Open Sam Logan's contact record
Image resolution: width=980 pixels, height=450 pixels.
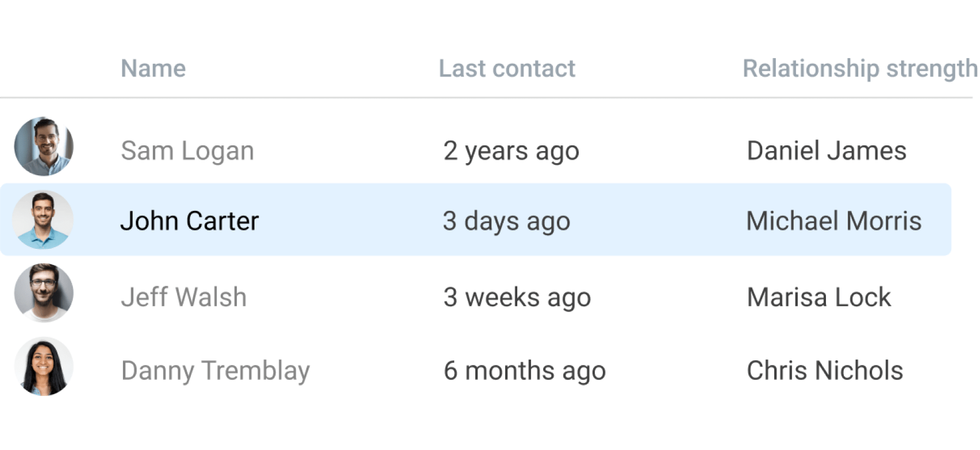click(187, 151)
